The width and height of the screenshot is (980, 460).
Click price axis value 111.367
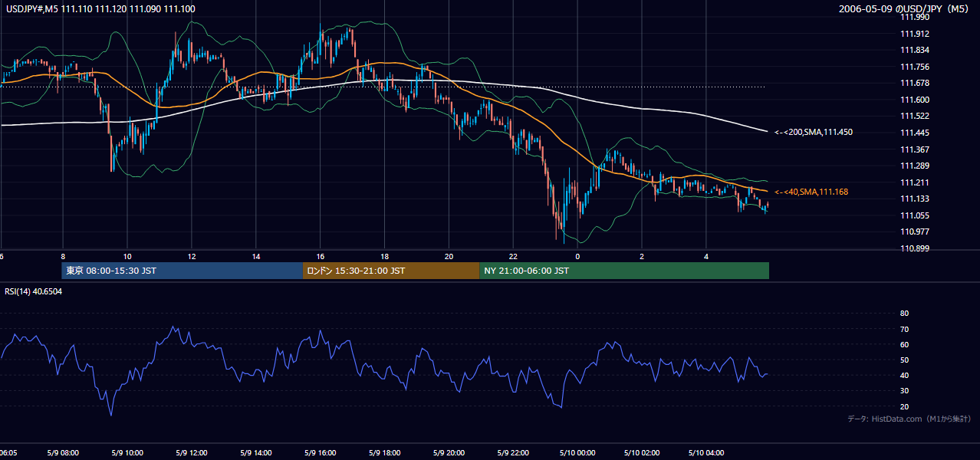point(915,150)
